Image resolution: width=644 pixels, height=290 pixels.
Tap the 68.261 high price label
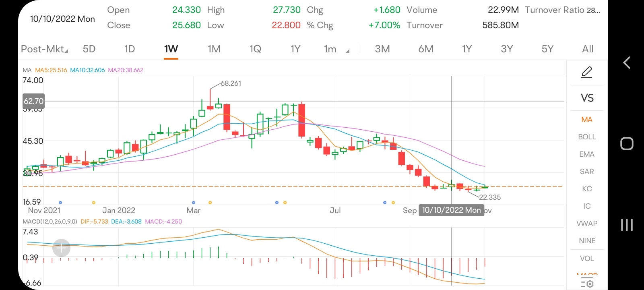click(x=231, y=83)
